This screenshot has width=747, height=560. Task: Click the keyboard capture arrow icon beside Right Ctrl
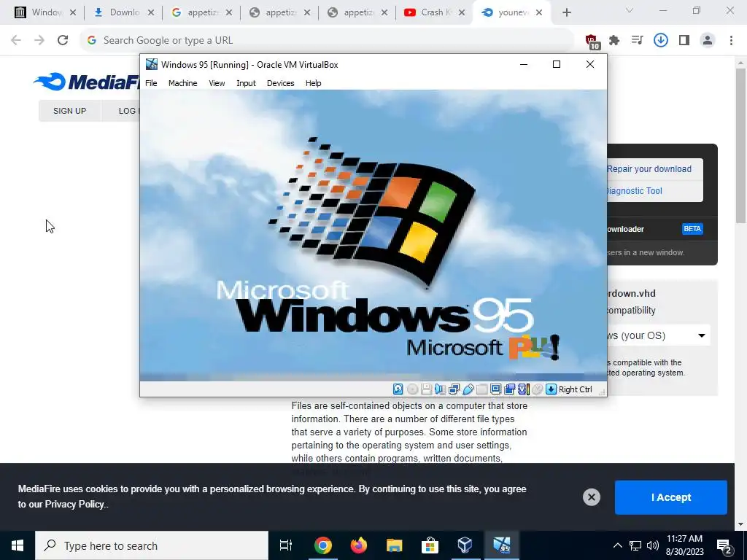point(551,389)
